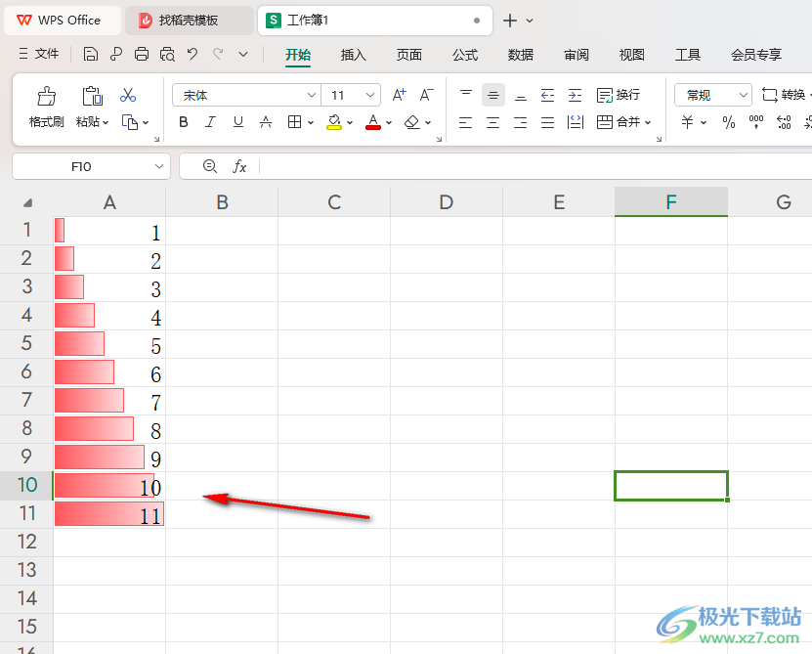Select column F header
812x654 pixels.
[671, 201]
